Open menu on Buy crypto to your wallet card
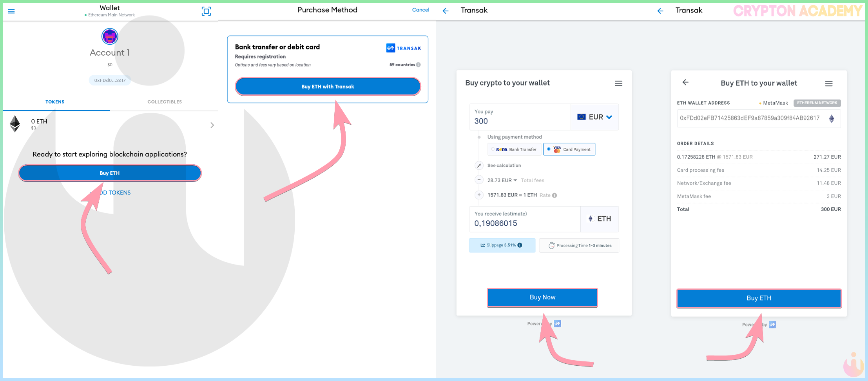This screenshot has width=868, height=381. (618, 83)
